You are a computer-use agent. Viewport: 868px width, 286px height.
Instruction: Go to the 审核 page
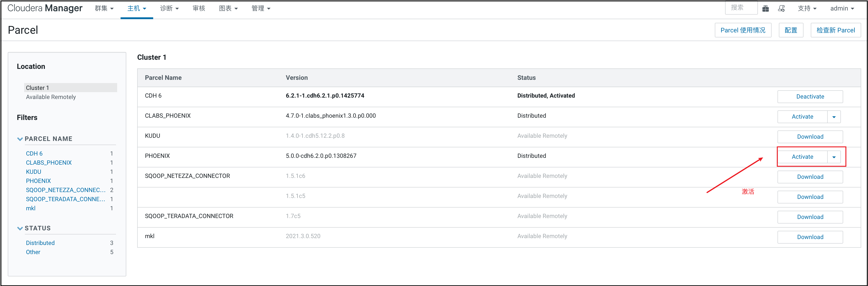199,8
